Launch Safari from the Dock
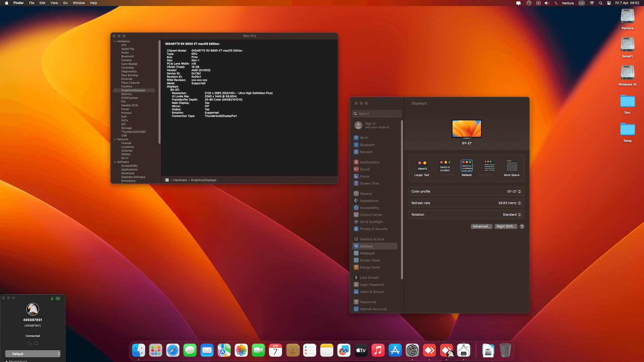The width and height of the screenshot is (644, 362). point(173,351)
